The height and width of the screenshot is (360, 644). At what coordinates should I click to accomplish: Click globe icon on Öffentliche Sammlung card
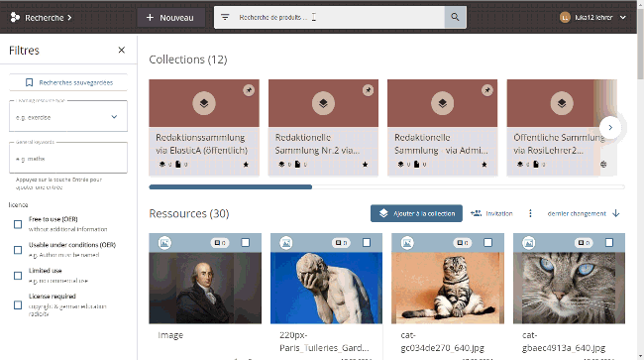603,165
